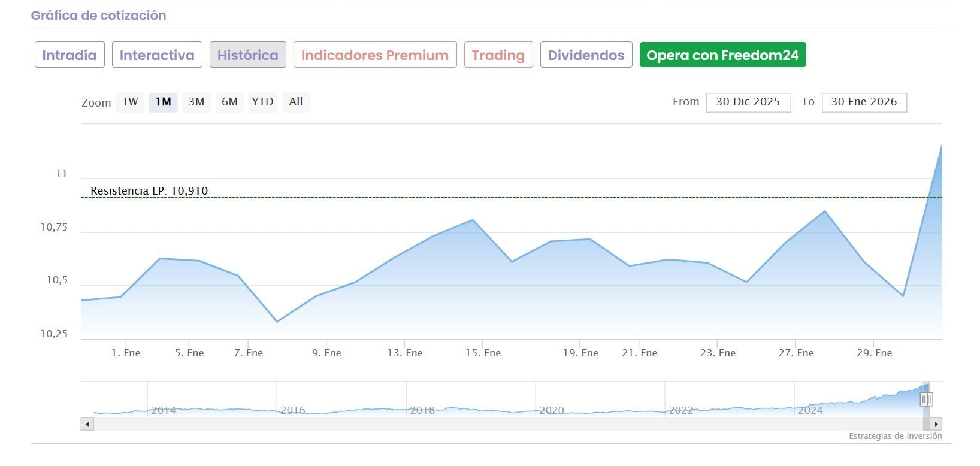Set zoom to 6M range

pyautogui.click(x=229, y=102)
